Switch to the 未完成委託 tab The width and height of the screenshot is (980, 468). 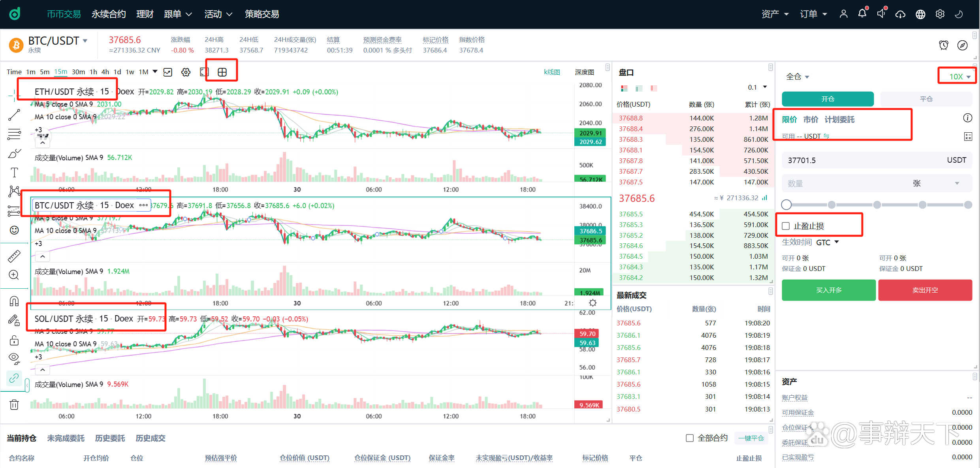66,438
